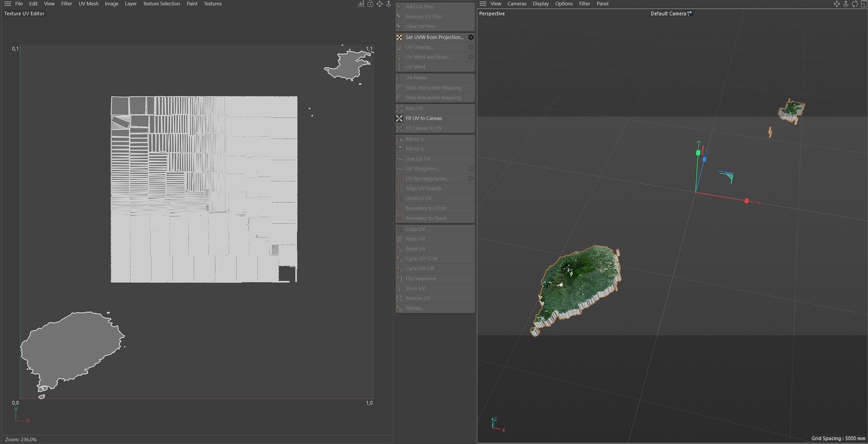This screenshot has height=444, width=868.
Task: Click the Zoom: 236.0% status text
Action: pyautogui.click(x=20, y=439)
